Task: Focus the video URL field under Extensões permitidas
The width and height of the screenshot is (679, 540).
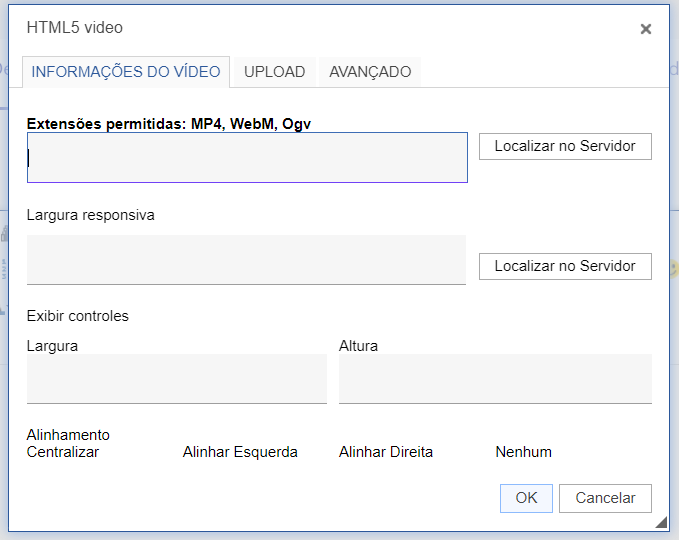Action: click(x=247, y=158)
